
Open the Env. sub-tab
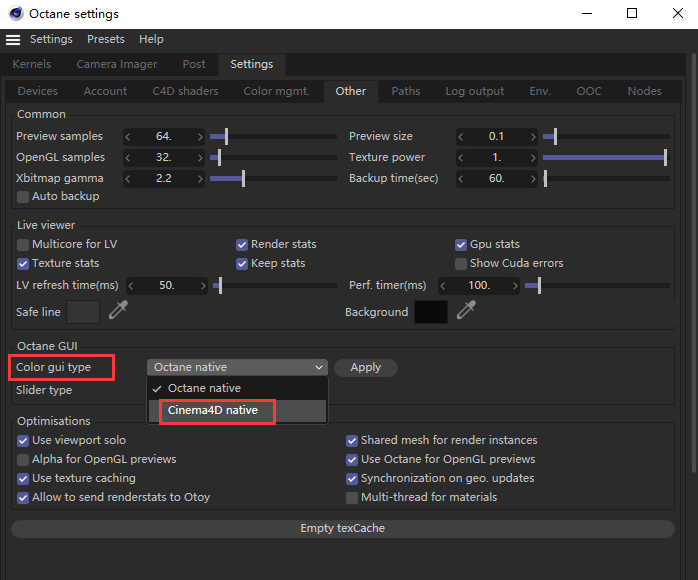540,91
